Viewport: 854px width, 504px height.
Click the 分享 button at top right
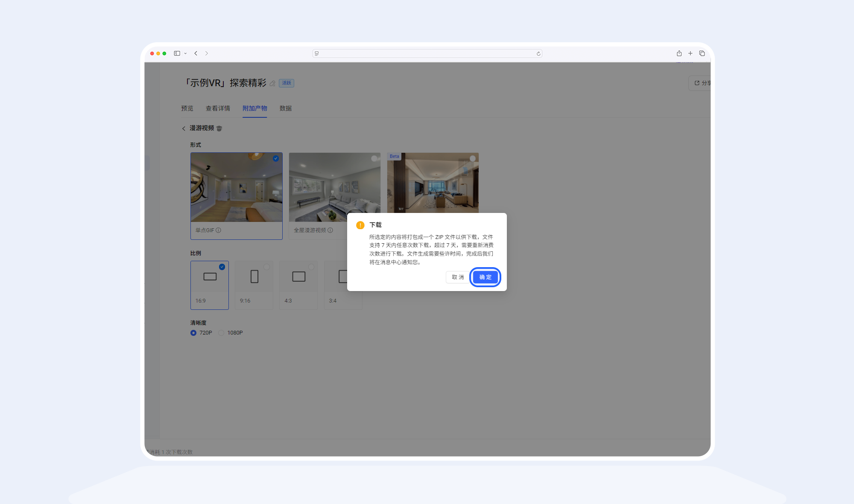(x=700, y=83)
